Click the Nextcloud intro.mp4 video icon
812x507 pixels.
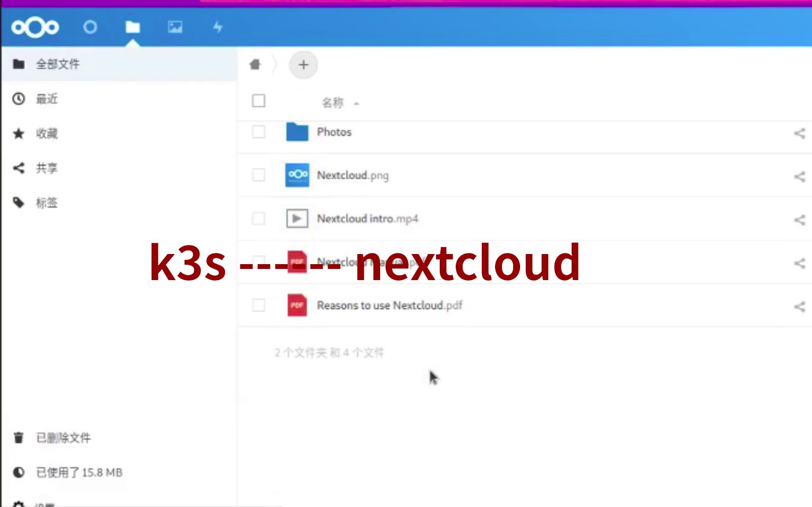pyautogui.click(x=297, y=218)
